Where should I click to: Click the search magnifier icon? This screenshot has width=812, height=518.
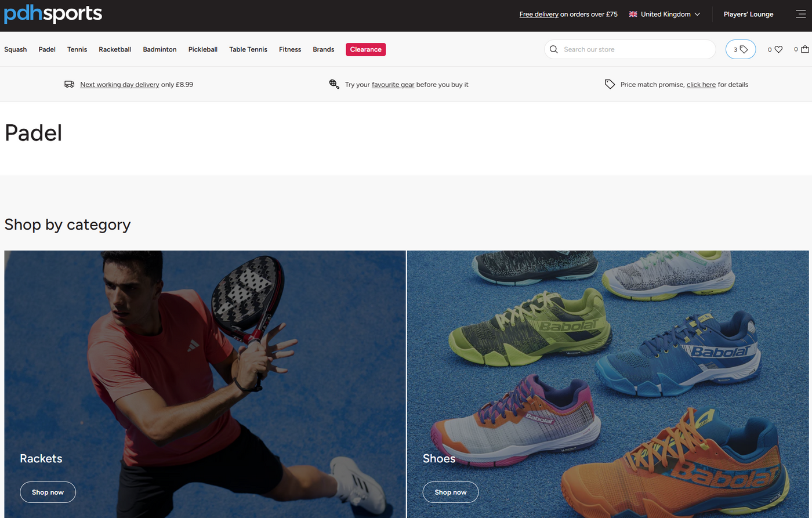pos(554,49)
